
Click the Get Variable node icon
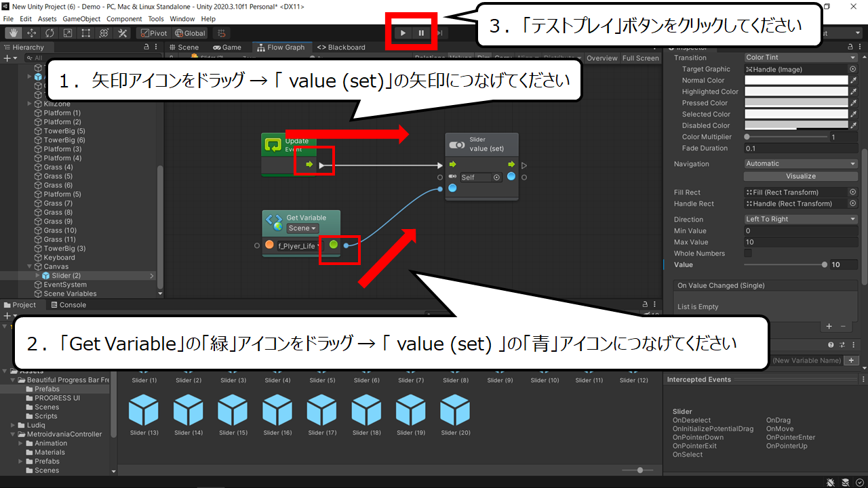(274, 222)
